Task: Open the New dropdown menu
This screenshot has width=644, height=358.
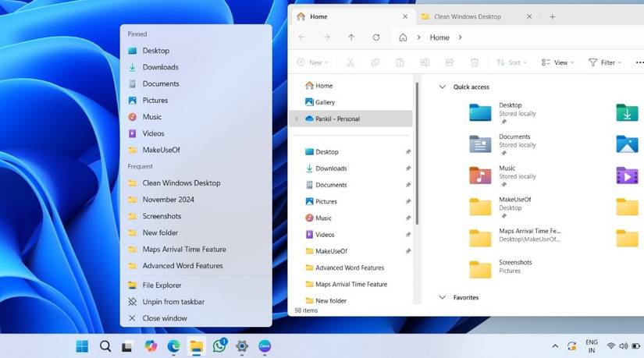Action: 313,62
